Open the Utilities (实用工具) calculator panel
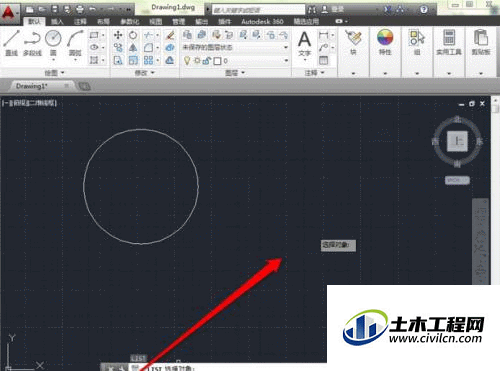 coord(449,43)
